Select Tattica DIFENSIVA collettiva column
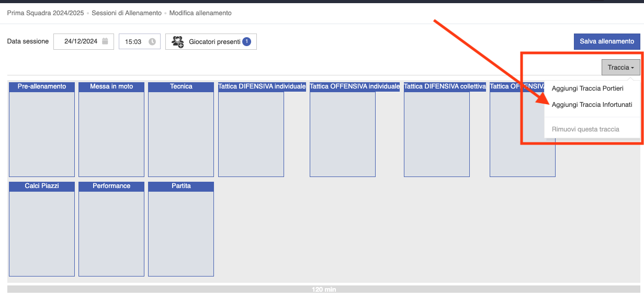Viewport: 644px width, 298px height. click(x=437, y=129)
